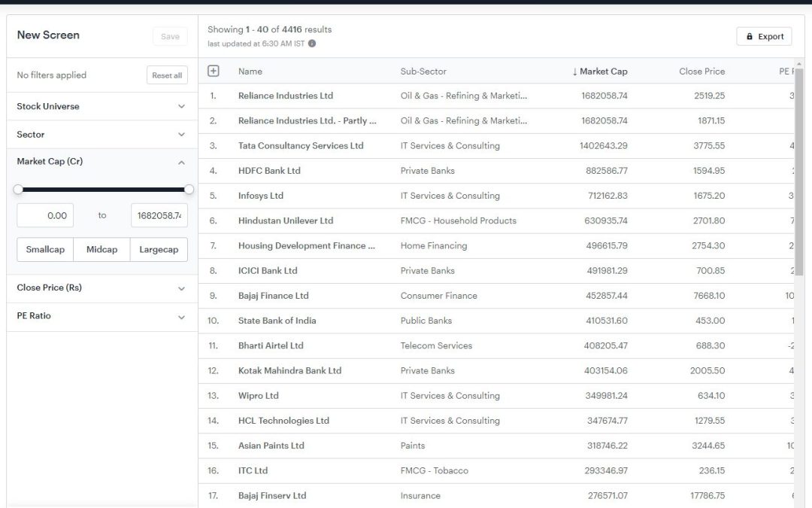The height and width of the screenshot is (508, 812).
Task: Click the maximum market cap input field
Action: tap(159, 215)
